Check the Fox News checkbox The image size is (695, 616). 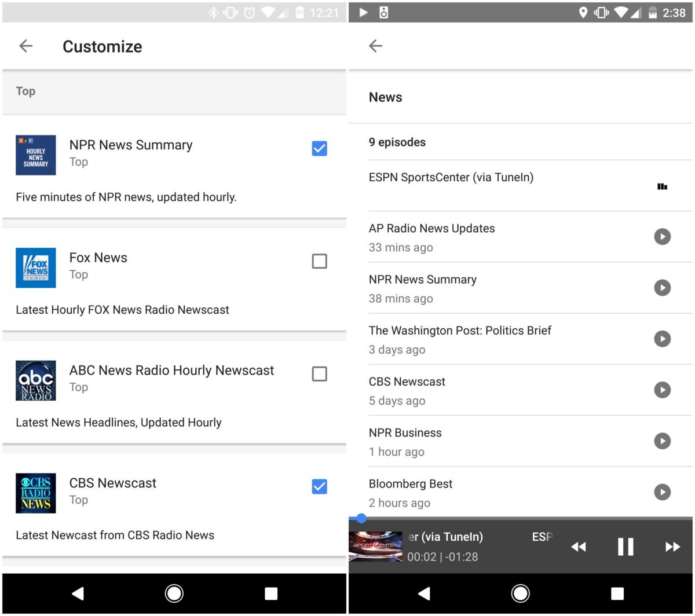pos(319,261)
